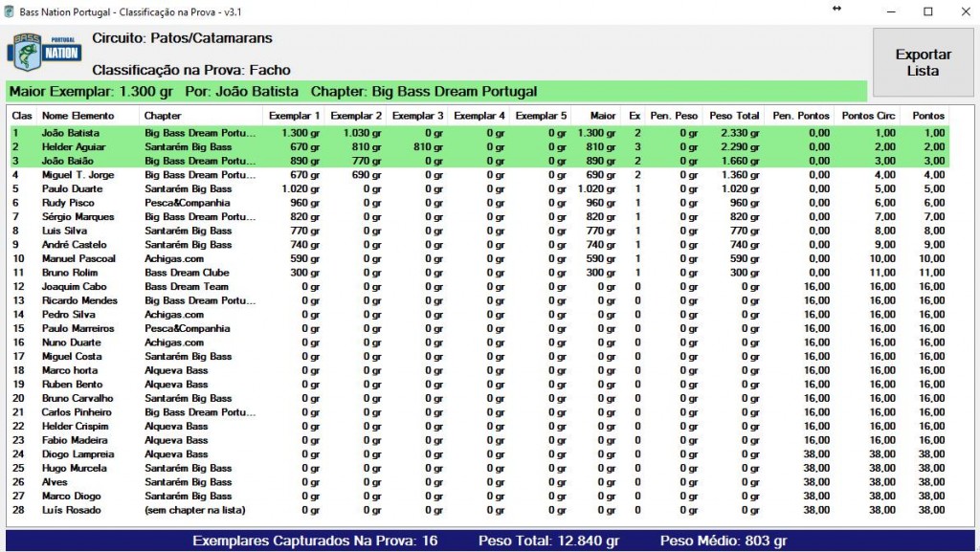Click the (sem chapter na lista) cell
Screen dimensions: 980x552
(195, 510)
